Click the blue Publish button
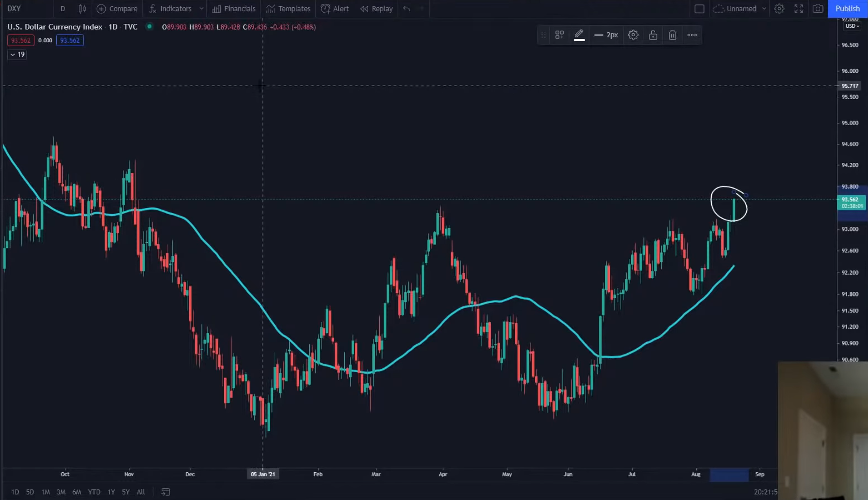This screenshot has height=500, width=868. pos(847,8)
